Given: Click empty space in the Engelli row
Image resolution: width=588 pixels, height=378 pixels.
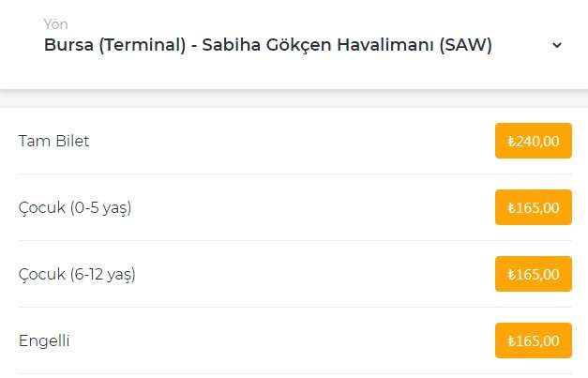Looking at the screenshot, I should tap(281, 340).
